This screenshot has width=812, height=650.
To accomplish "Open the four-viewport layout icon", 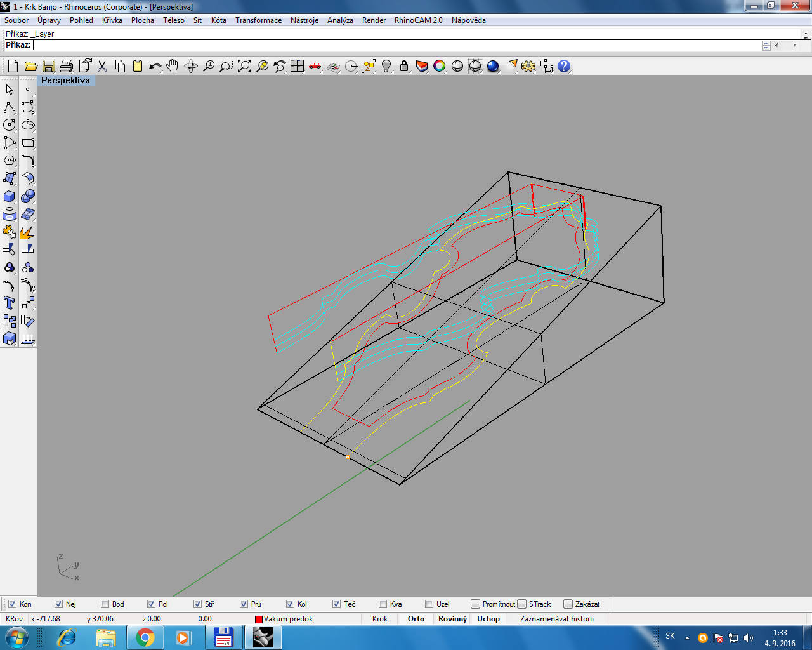I will pyautogui.click(x=298, y=66).
